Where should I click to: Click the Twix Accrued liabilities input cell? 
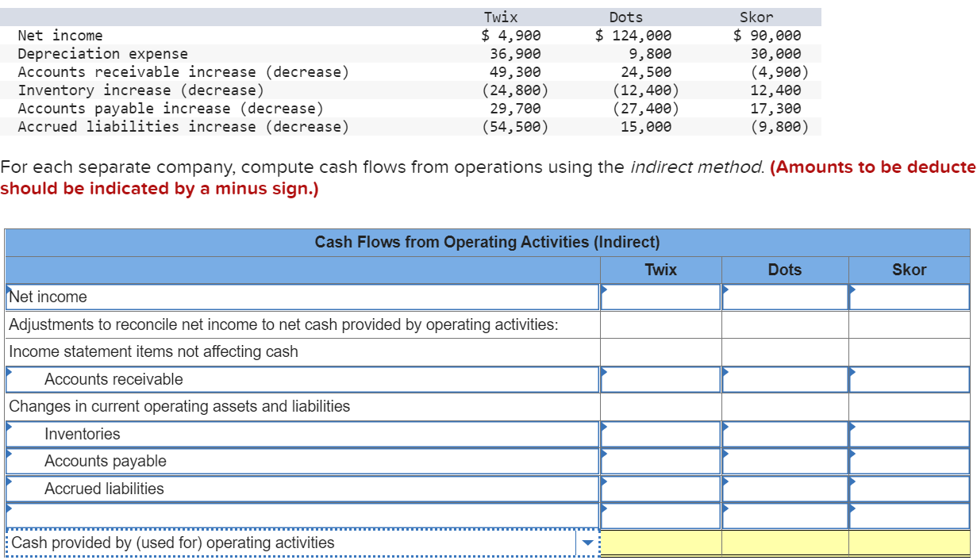click(x=660, y=489)
